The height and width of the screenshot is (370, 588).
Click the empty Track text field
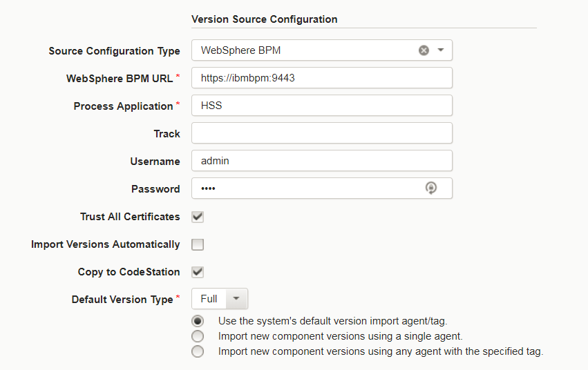(x=321, y=133)
